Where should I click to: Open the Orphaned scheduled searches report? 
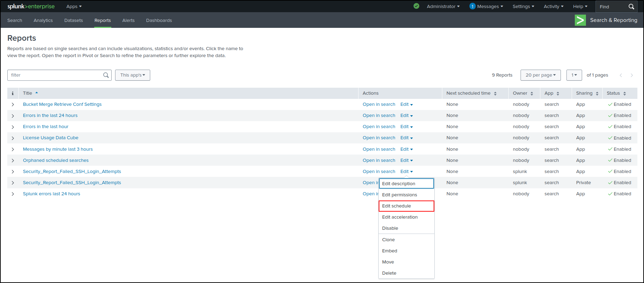56,160
